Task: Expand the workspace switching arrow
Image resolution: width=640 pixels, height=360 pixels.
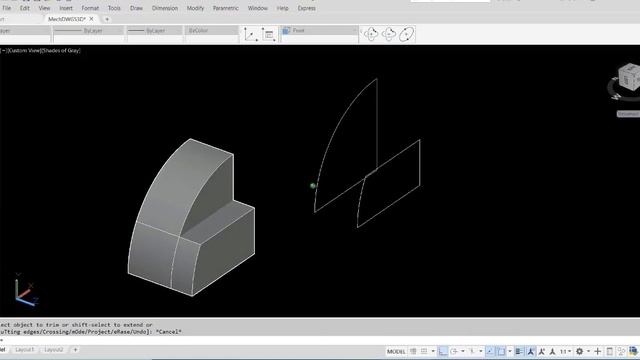Action: point(588,351)
